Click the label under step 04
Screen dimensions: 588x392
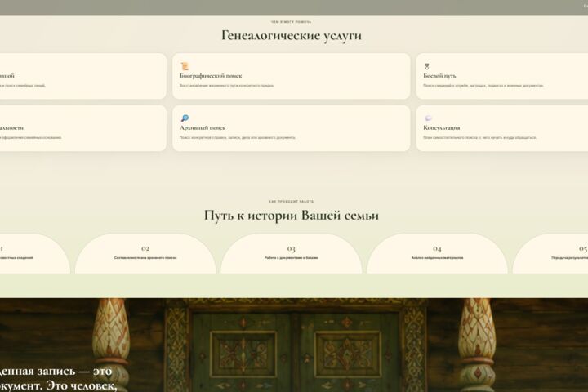(x=437, y=258)
